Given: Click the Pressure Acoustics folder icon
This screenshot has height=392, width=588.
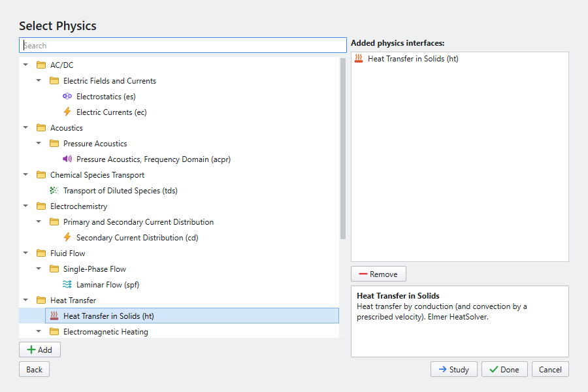Looking at the screenshot, I should click(54, 143).
